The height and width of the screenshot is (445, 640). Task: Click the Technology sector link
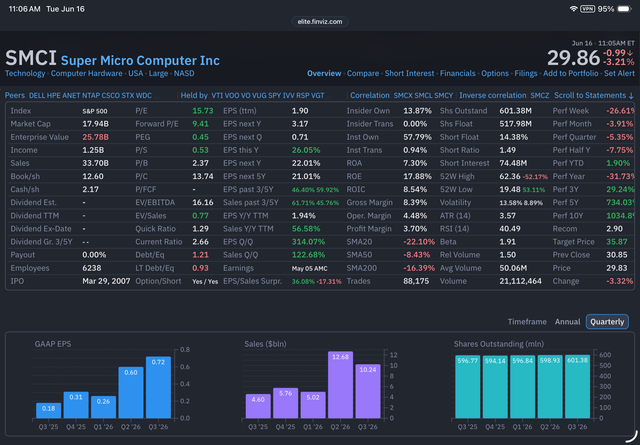point(25,73)
